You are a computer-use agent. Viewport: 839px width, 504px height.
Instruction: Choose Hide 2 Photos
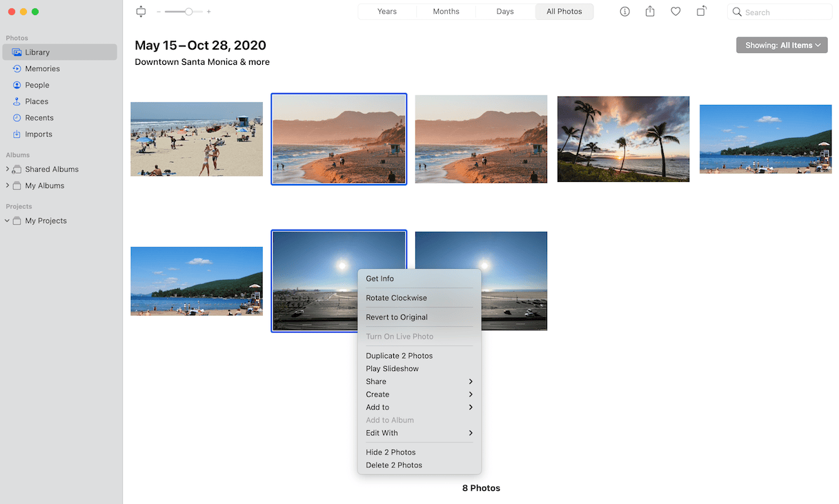point(391,452)
